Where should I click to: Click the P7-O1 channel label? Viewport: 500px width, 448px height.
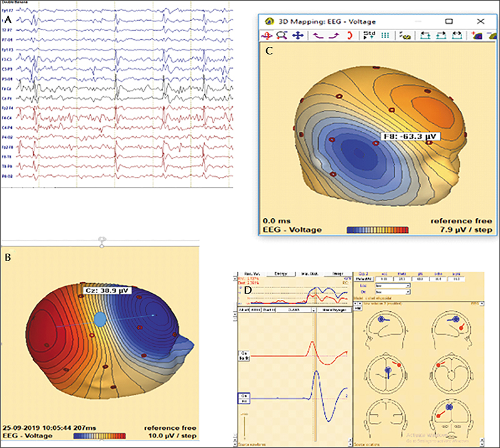[x=7, y=40]
